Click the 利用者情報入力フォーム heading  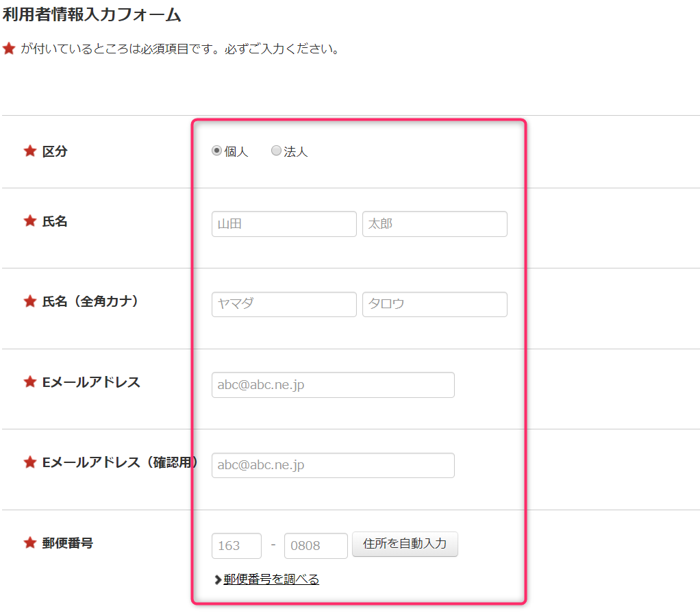click(92, 14)
